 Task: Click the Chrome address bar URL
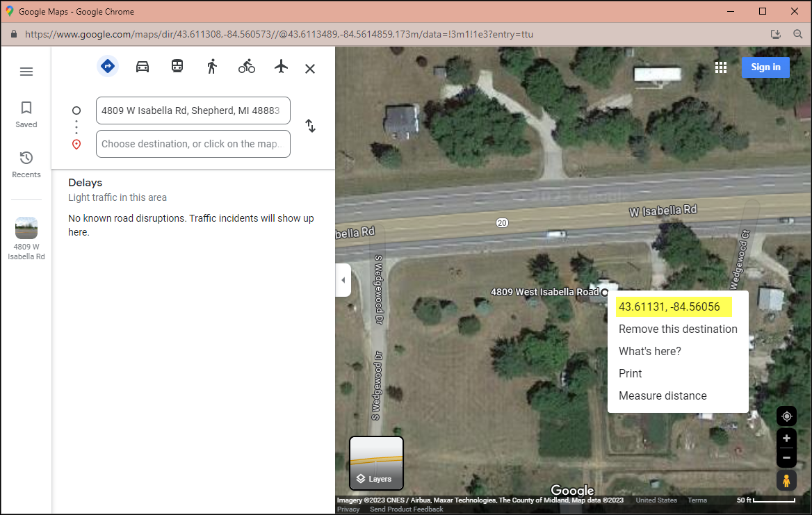coord(279,34)
